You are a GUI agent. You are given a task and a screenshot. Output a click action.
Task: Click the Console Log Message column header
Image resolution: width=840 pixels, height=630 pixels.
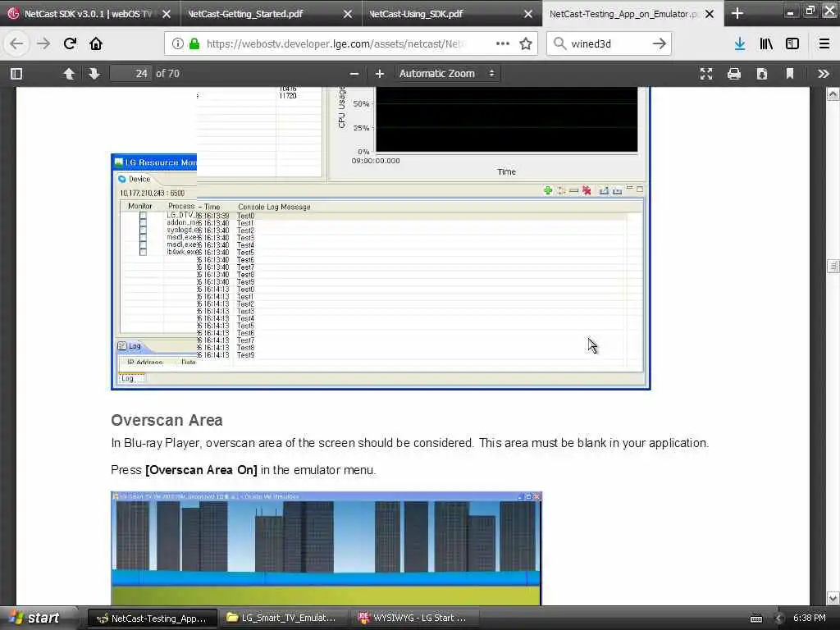[274, 207]
